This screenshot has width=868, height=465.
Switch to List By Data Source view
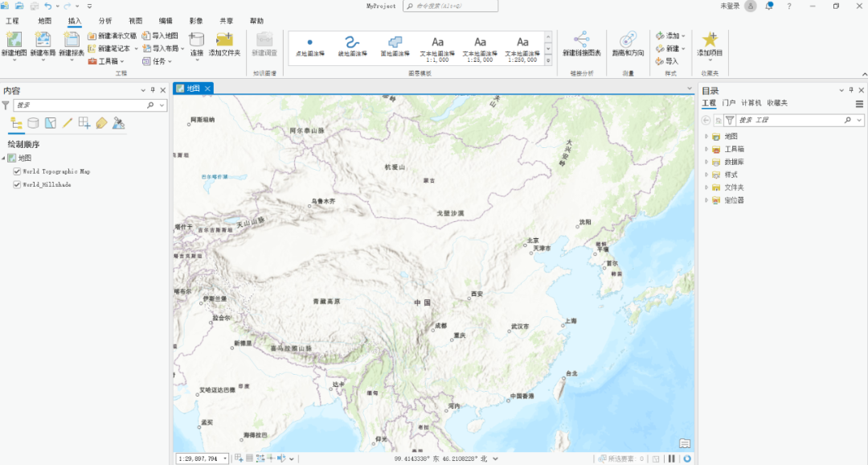(x=33, y=123)
